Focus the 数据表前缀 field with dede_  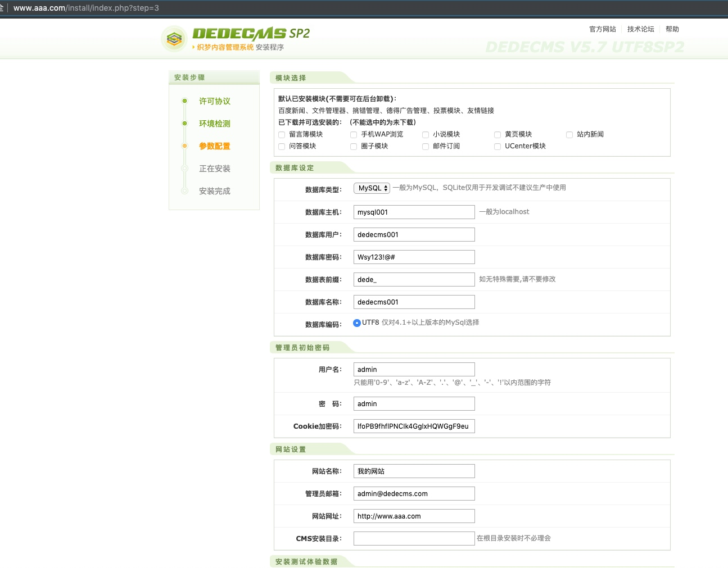click(x=414, y=279)
